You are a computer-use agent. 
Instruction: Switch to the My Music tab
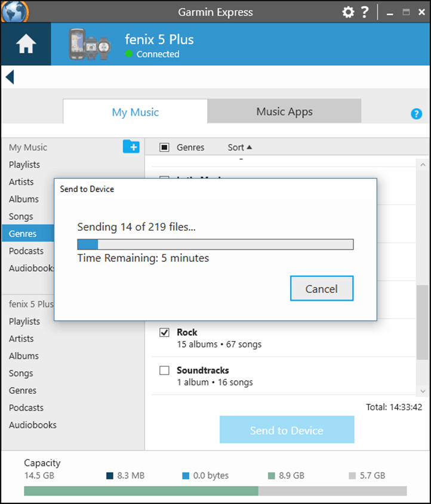135,112
